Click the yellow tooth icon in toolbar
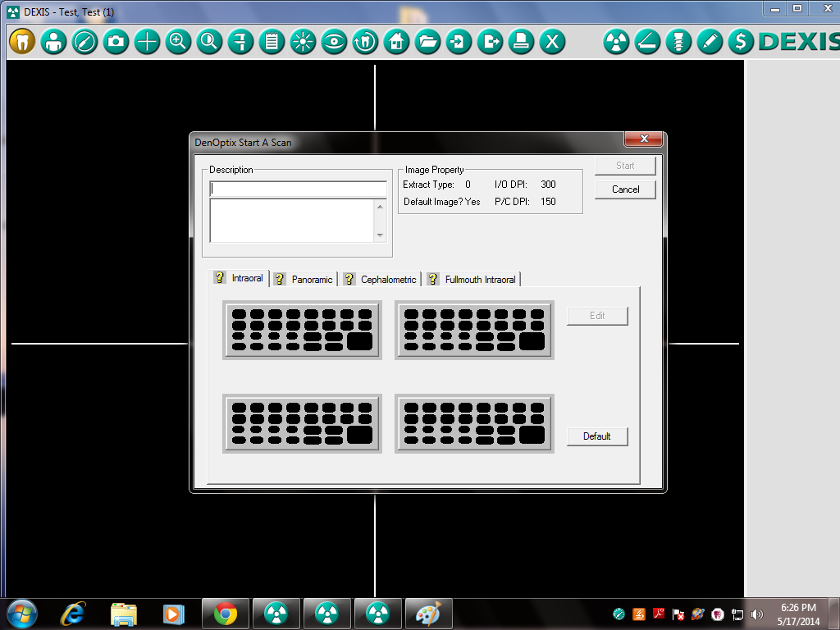The width and height of the screenshot is (840, 630). (22, 41)
